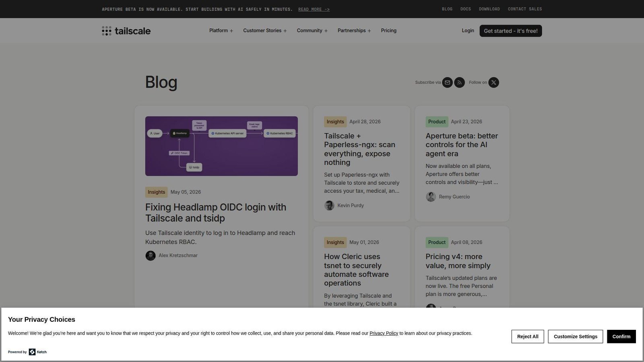Click the "By leveraging Tailscale" summary text
The width and height of the screenshot is (644, 362).
tap(360, 300)
